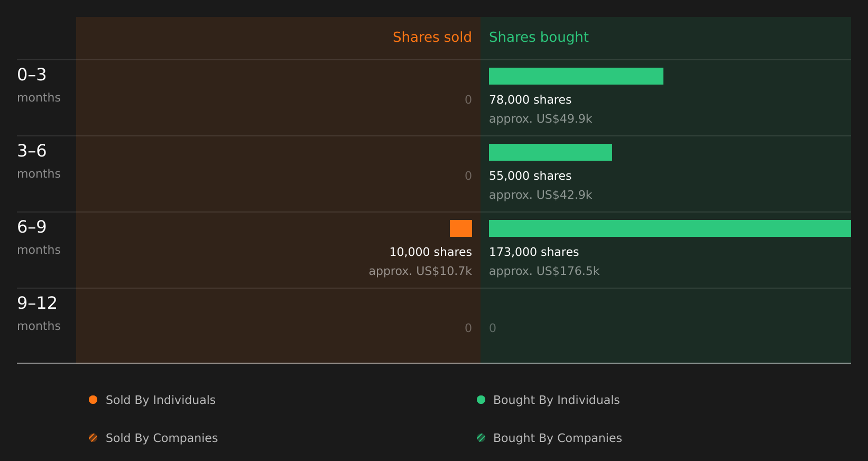Click the 3–6 months row label
The width and height of the screenshot is (868, 461).
tap(39, 161)
